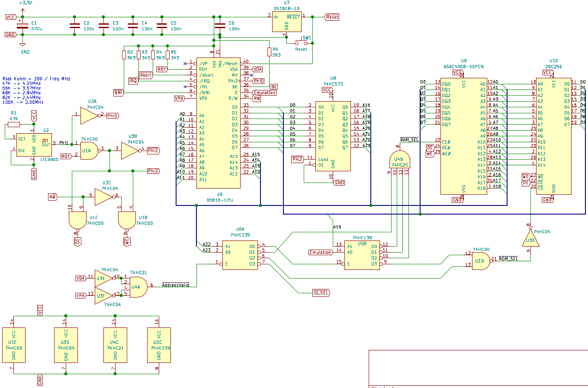Select the U1D 74HC00 NAND gate
This screenshot has width=588, height=388.
tap(481, 261)
